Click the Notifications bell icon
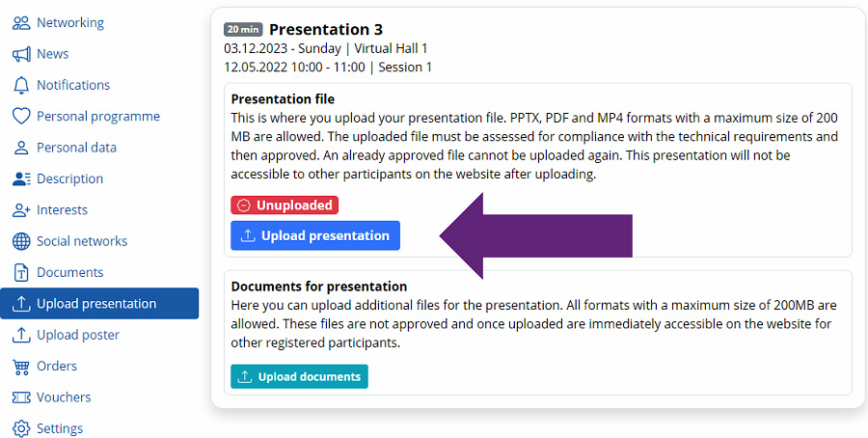This screenshot has width=868, height=438. [x=21, y=85]
